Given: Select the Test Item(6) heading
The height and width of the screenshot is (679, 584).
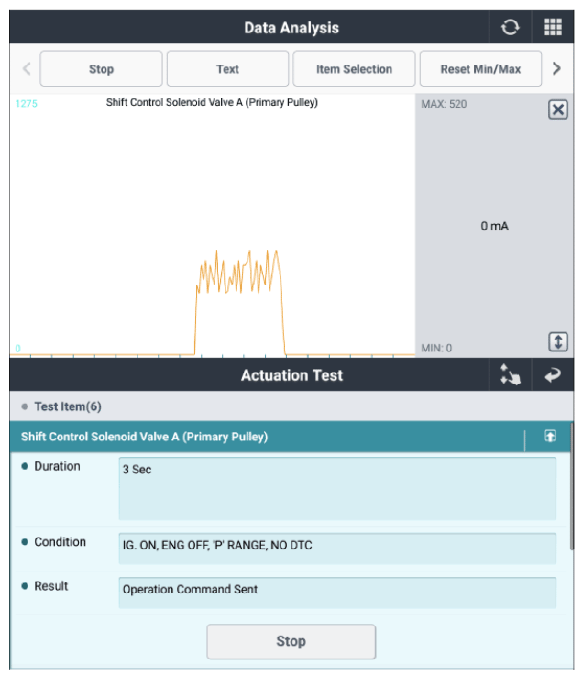Looking at the screenshot, I should coord(68,407).
